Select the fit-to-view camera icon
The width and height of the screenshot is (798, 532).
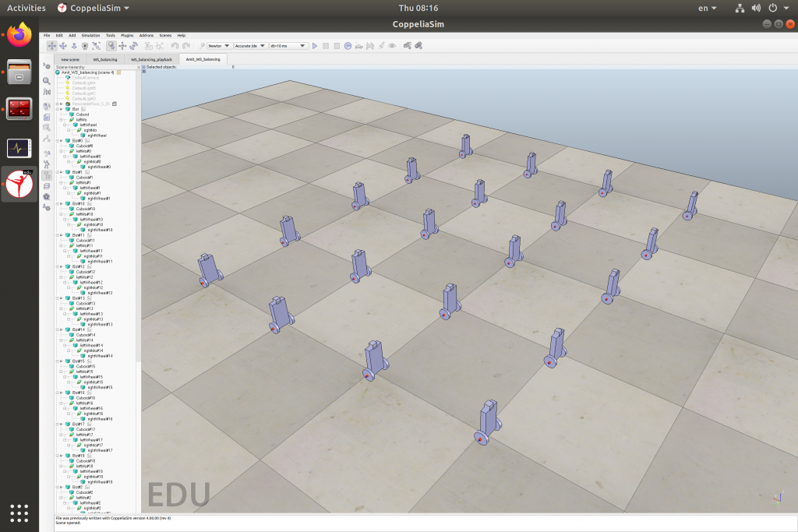(x=95, y=46)
